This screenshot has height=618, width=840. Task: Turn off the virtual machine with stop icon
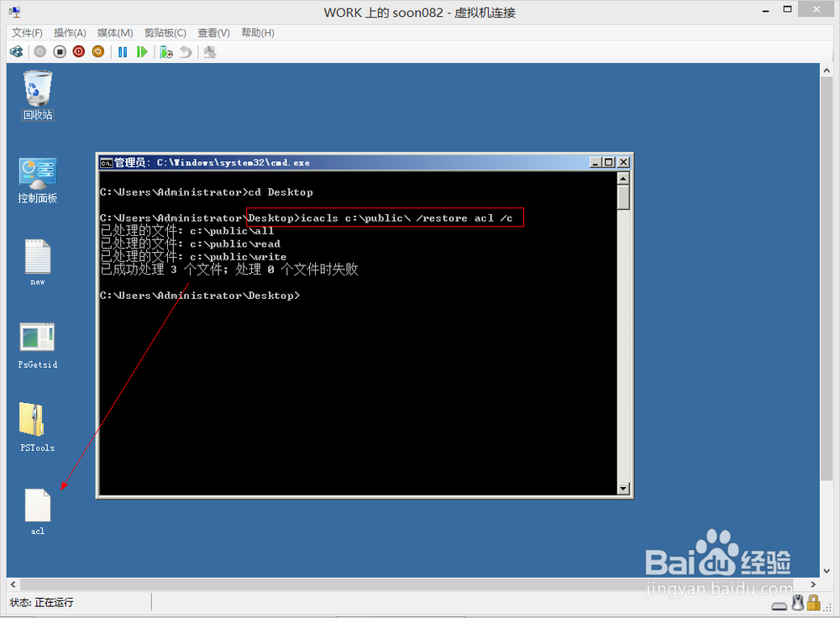coord(60,52)
